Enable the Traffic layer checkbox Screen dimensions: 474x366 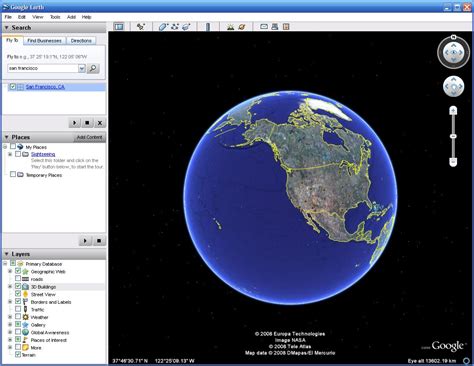18,309
